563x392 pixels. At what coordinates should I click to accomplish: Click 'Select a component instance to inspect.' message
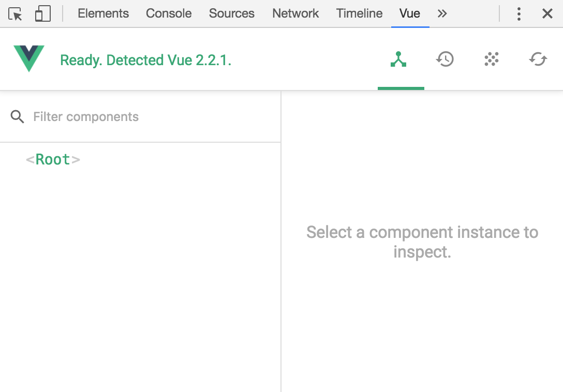coord(422,242)
